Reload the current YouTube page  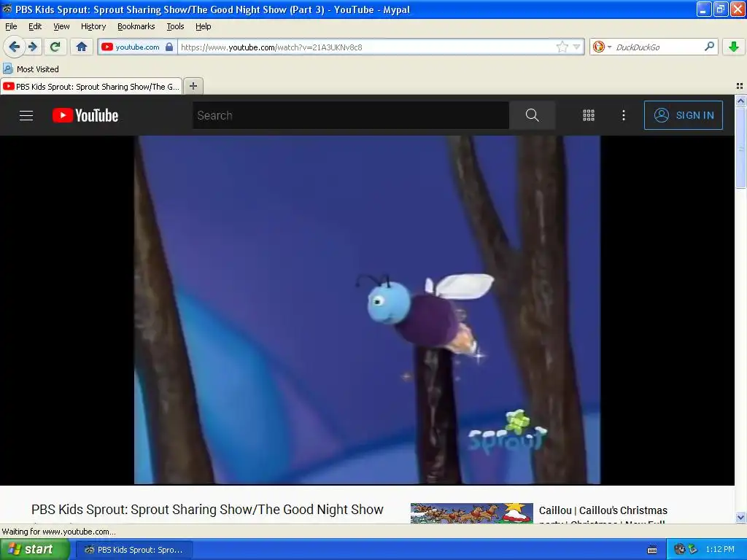55,47
